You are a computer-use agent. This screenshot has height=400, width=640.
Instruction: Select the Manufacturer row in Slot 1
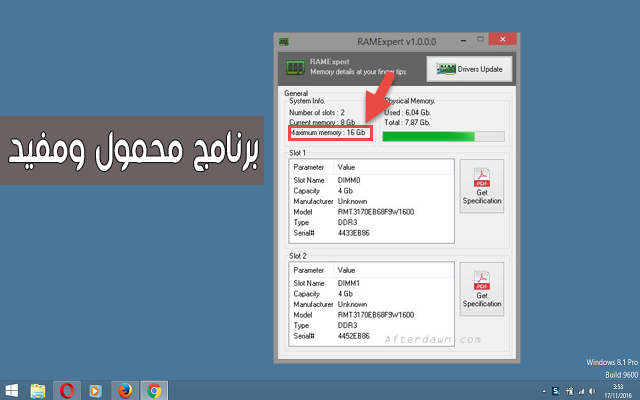coord(371,201)
